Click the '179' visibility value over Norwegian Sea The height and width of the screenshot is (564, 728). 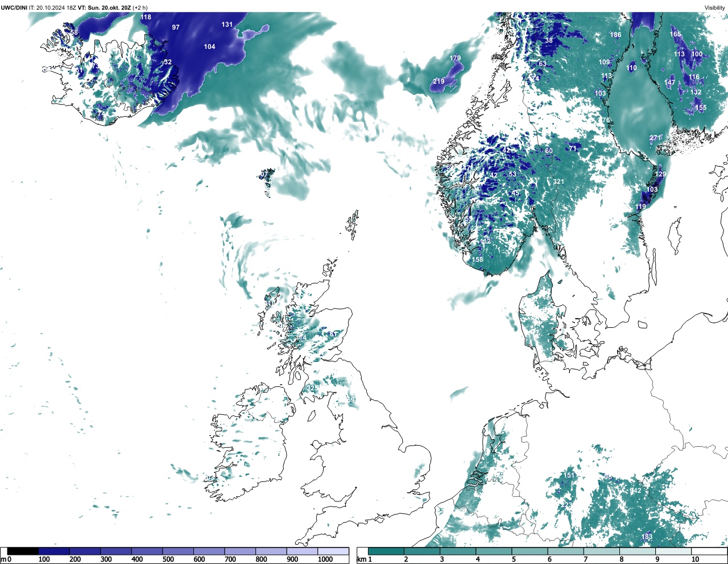coord(456,59)
